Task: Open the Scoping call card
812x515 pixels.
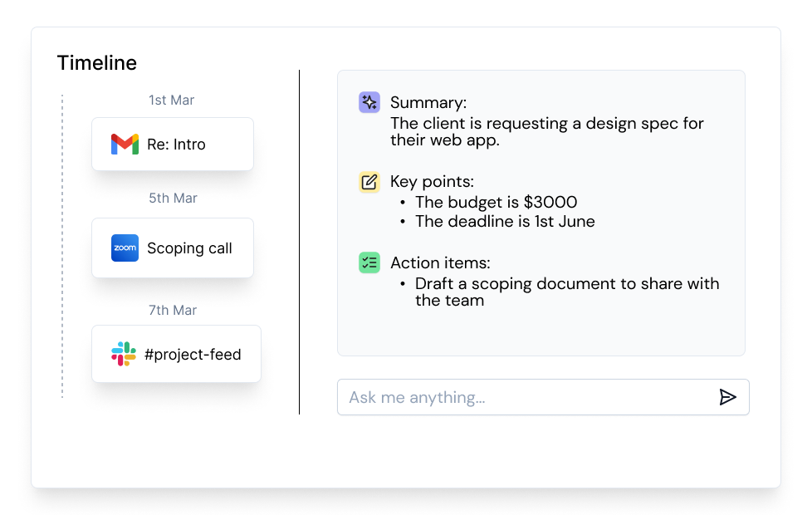Action: 173,248
